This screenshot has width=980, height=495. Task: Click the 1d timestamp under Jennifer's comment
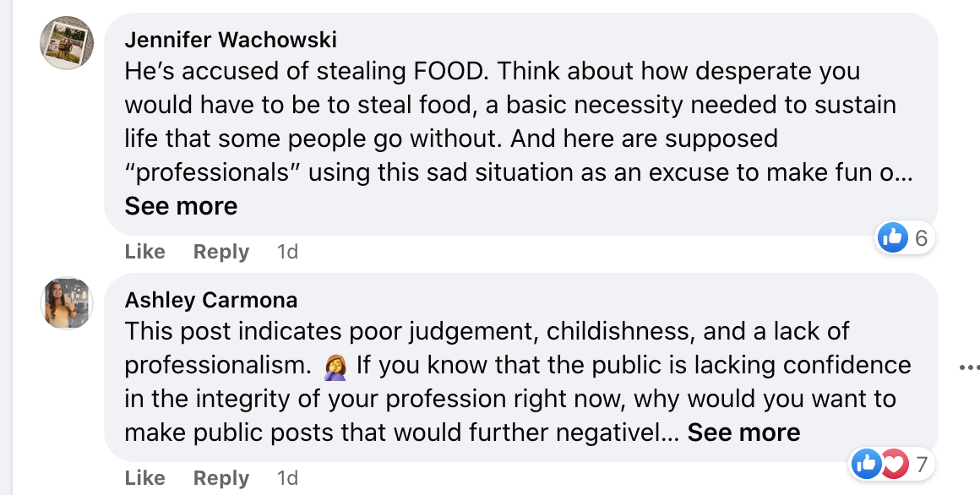(x=287, y=252)
